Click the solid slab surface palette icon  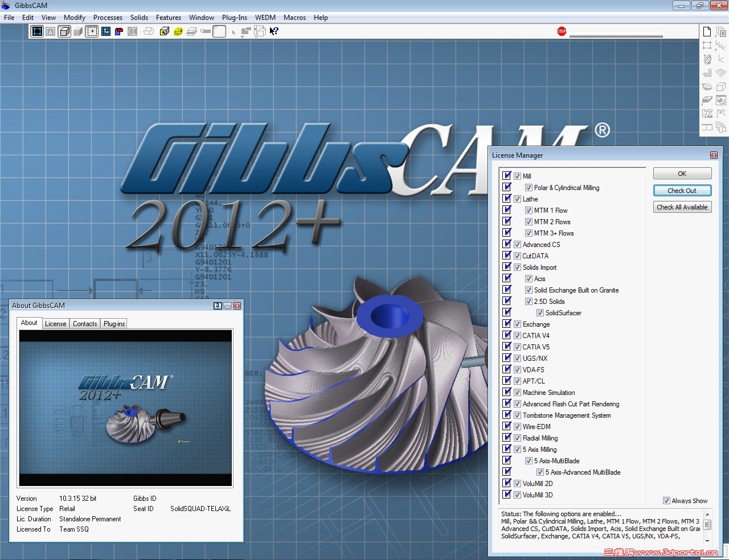point(707,100)
